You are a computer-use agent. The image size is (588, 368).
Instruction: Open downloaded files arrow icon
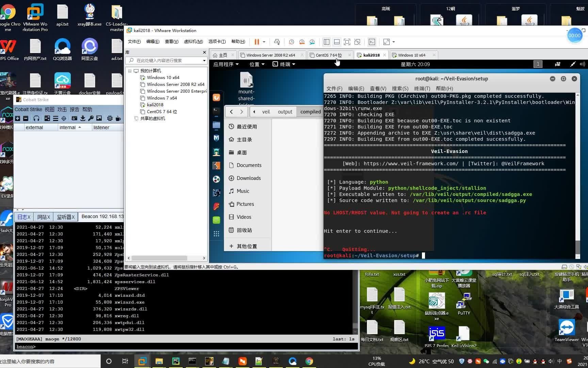[83, 118]
